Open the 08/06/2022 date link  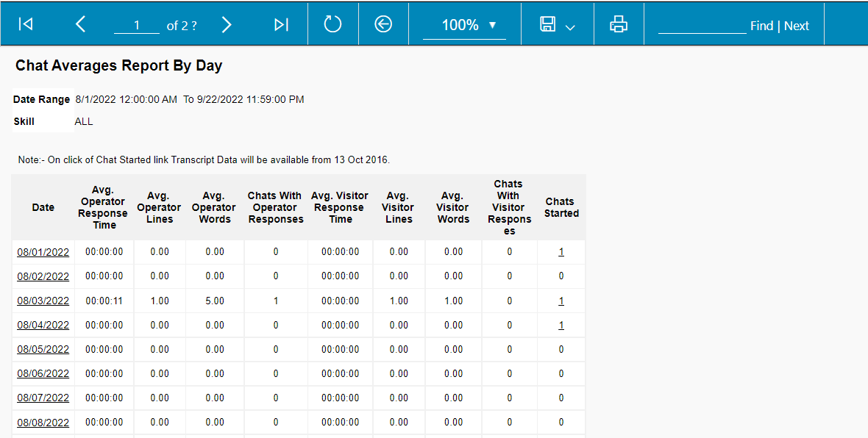pos(43,373)
